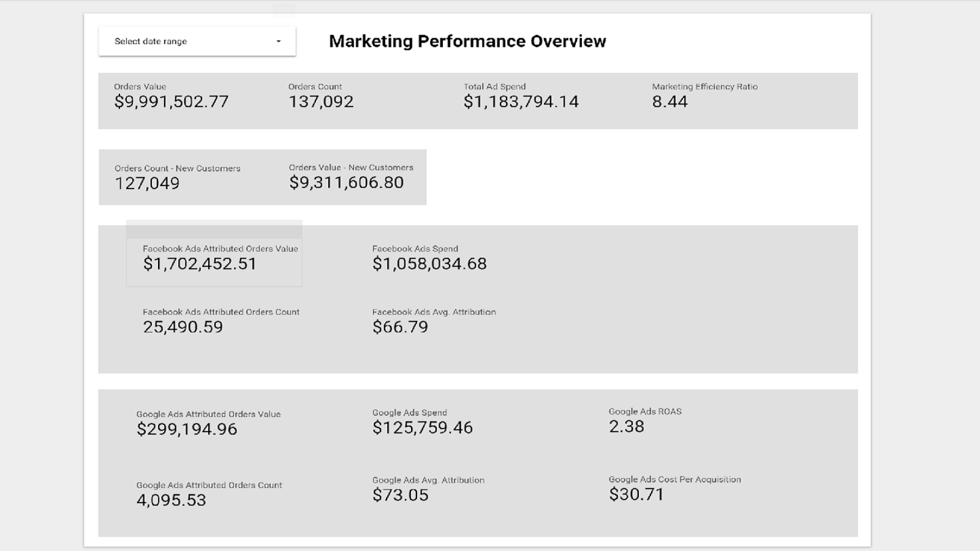Select Facebook Ads Avg. Attribution scorecard

pos(434,321)
